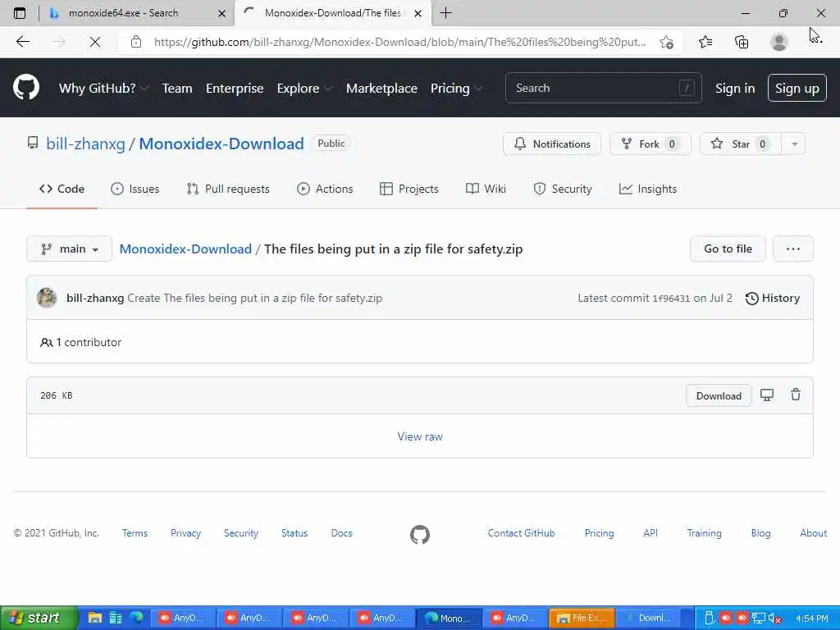
Task: Expand the Why GitHub? menu
Action: pyautogui.click(x=103, y=88)
